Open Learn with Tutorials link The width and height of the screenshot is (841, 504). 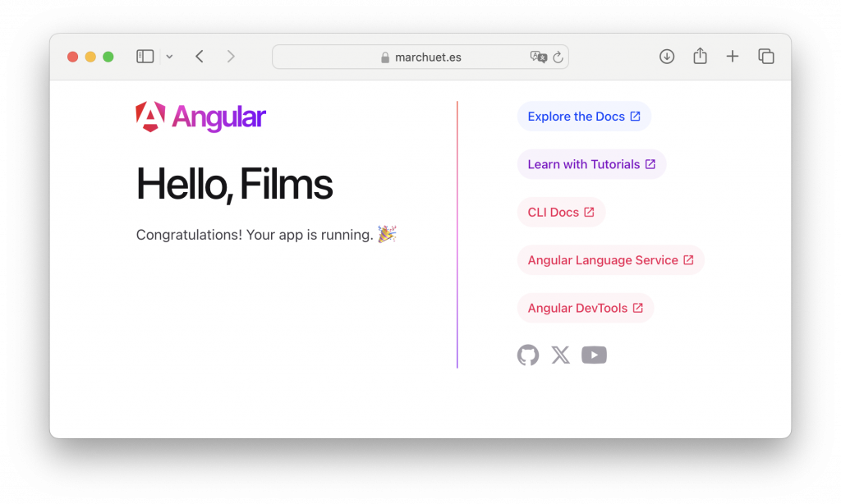(591, 164)
